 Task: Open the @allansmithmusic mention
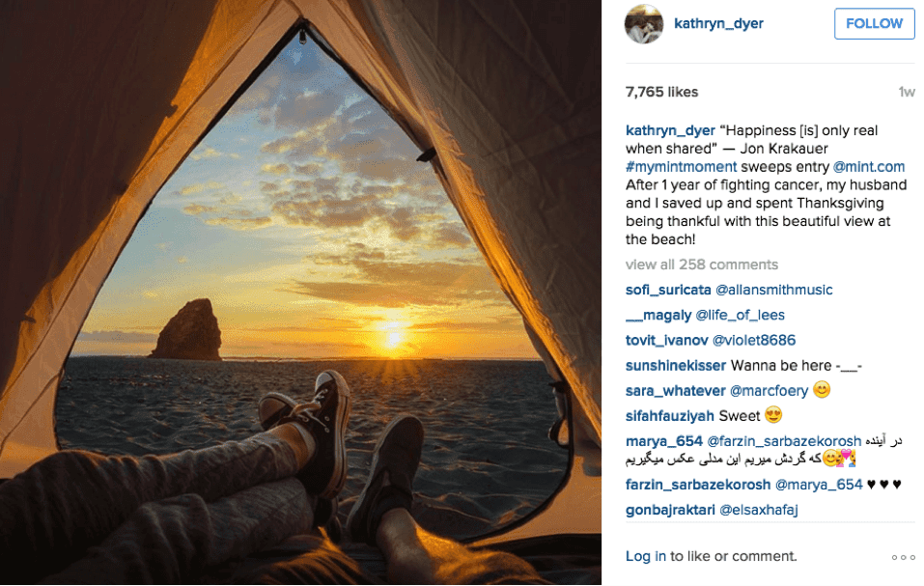pyautogui.click(x=773, y=290)
